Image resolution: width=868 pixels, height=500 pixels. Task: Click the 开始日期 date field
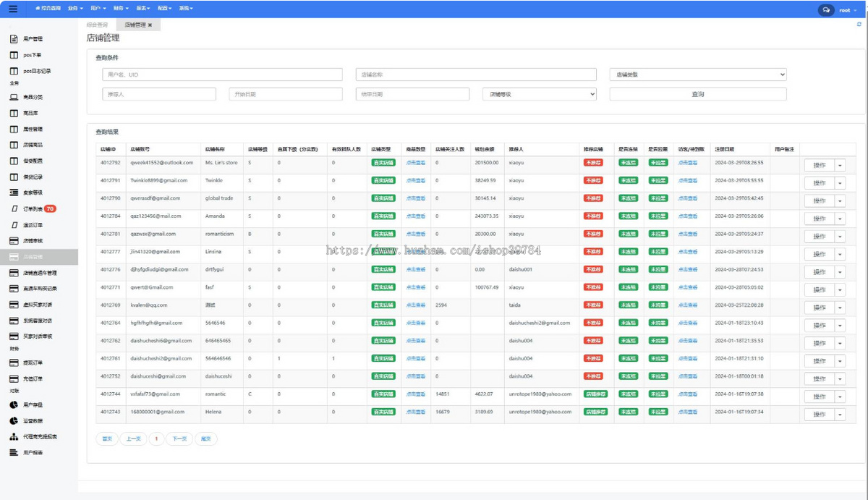(x=286, y=94)
